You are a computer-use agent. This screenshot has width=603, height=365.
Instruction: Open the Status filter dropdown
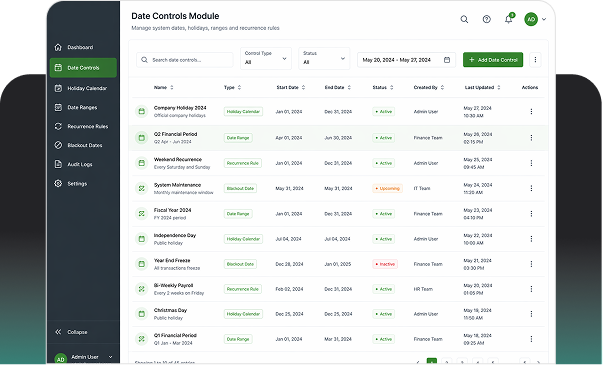point(324,58)
